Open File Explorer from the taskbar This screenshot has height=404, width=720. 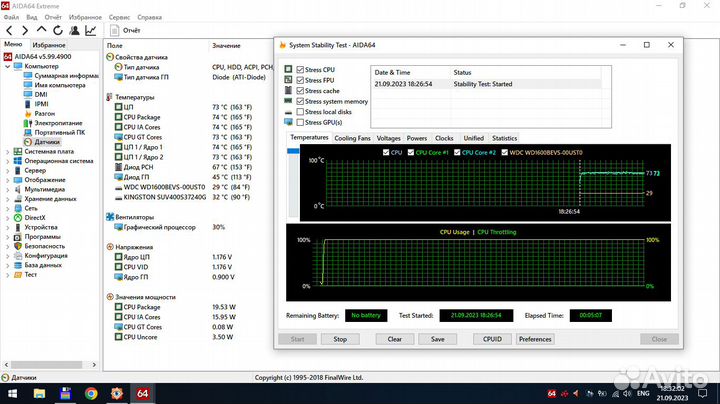39,393
